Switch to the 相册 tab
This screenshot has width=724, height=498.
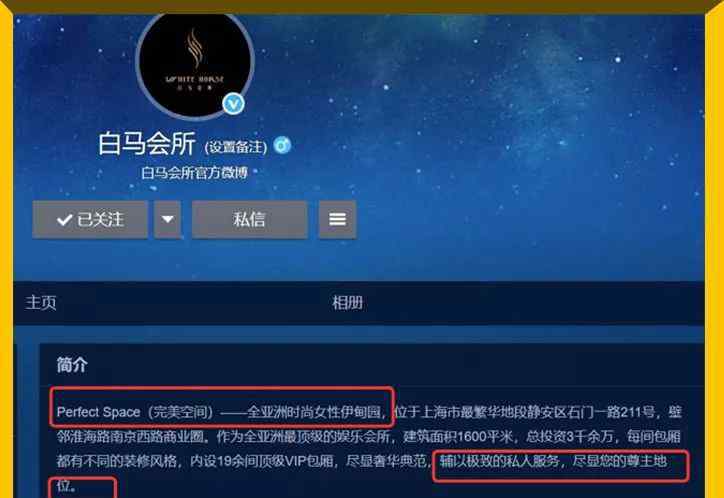click(348, 303)
